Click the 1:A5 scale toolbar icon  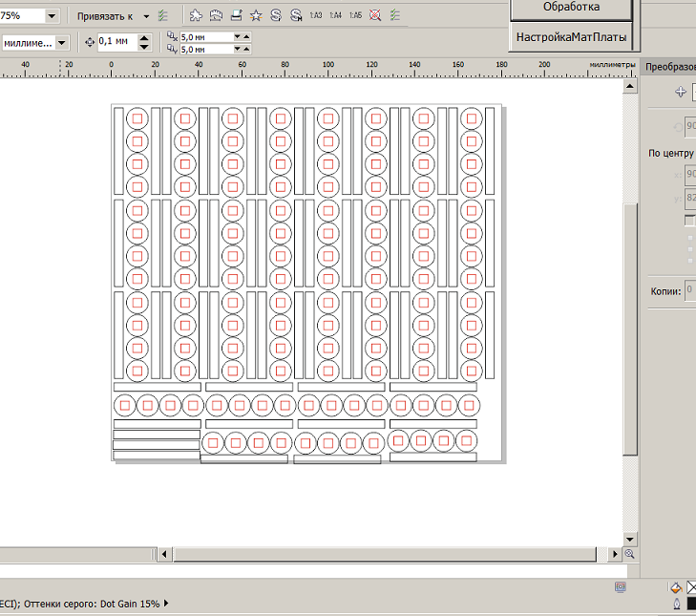(355, 16)
